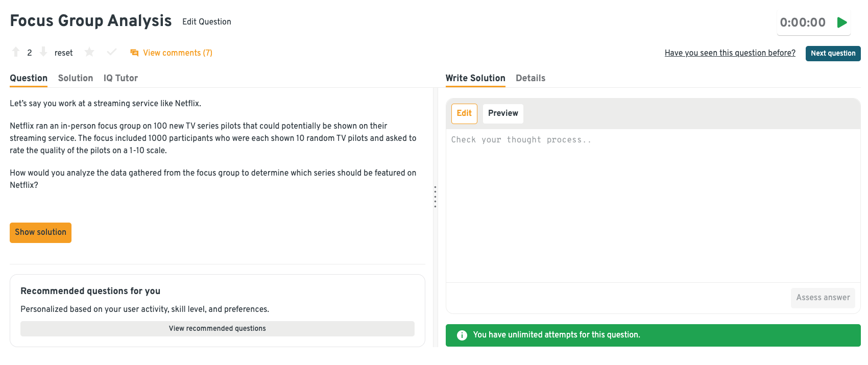The height and width of the screenshot is (365, 868).
Task: Click the info icon in green banner
Action: (462, 335)
